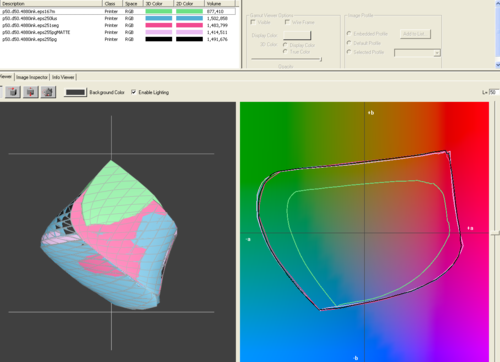The image size is (500, 362).
Task: Select the Default Profile radio button
Action: [x=349, y=43]
